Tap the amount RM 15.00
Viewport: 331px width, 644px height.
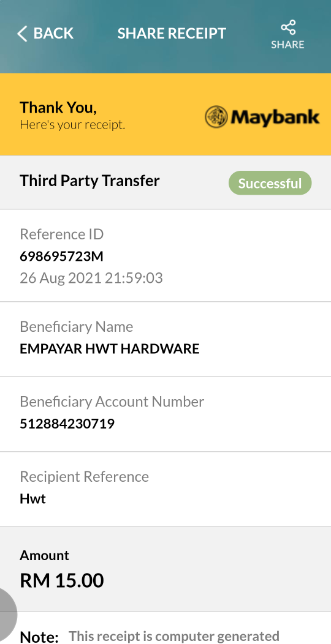[x=62, y=580]
